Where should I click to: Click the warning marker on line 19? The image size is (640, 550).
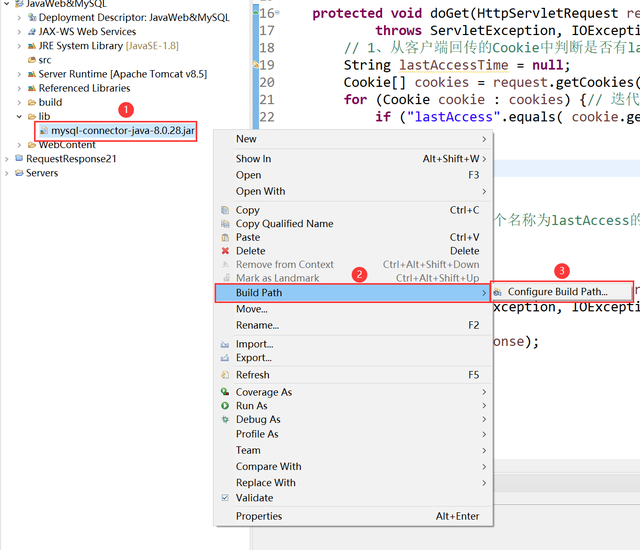point(256,64)
